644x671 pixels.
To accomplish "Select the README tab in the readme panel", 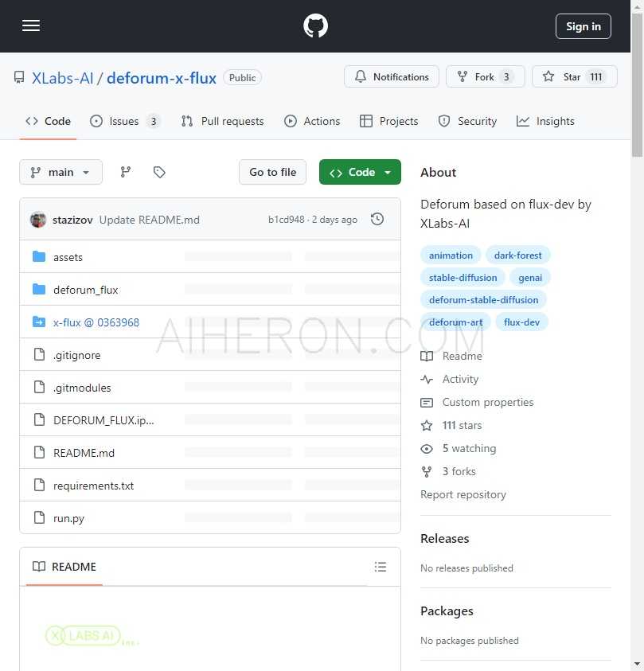I will (x=64, y=567).
